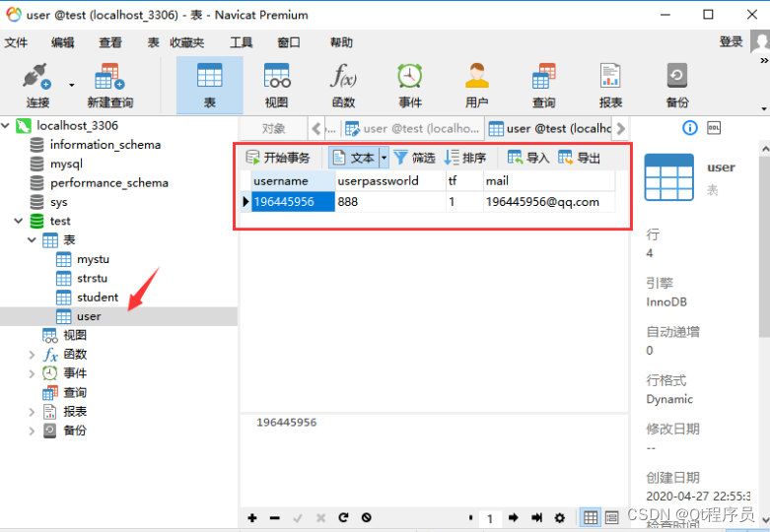The height and width of the screenshot is (532, 770).
Task: Open the 报表 report toolbar icon
Action: 610,85
